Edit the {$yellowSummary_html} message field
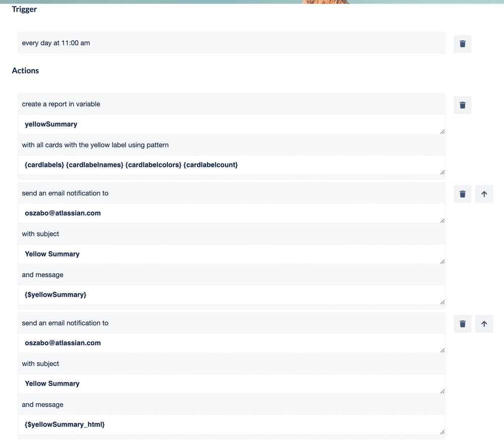This screenshot has width=504, height=445. [231, 424]
